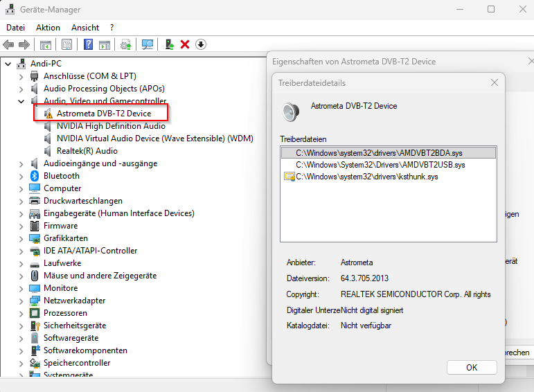The height and width of the screenshot is (392, 534).
Task: Expand the Monitore node chevron
Action: [21, 289]
